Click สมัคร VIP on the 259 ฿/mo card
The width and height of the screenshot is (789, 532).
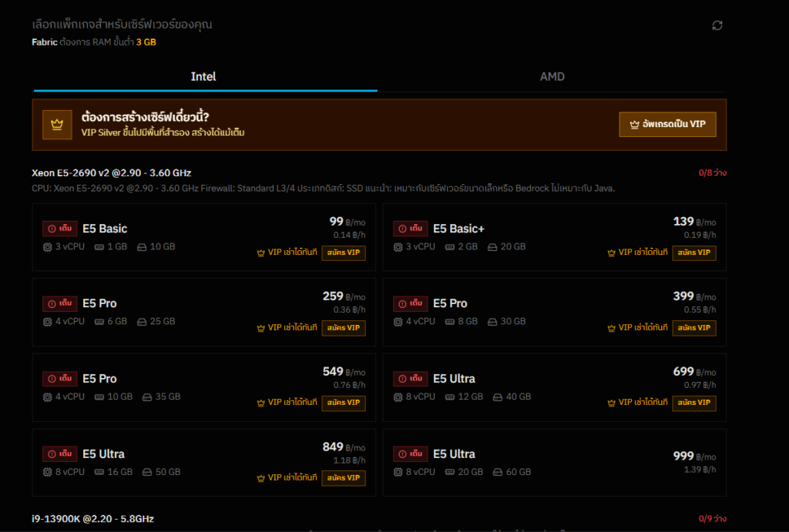click(x=344, y=328)
